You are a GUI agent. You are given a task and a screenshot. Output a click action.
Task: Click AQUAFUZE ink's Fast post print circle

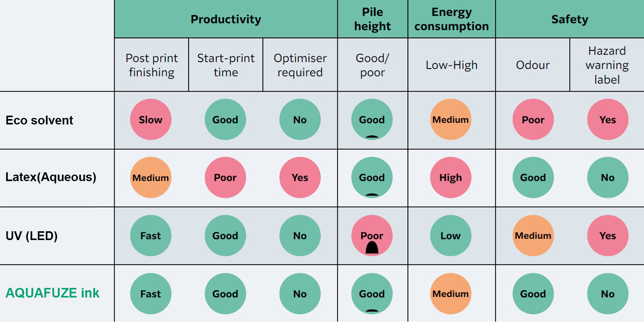(x=151, y=294)
